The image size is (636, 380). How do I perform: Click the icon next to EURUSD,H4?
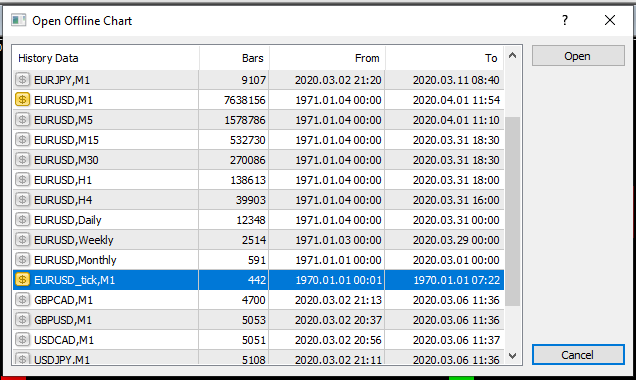click(22, 200)
